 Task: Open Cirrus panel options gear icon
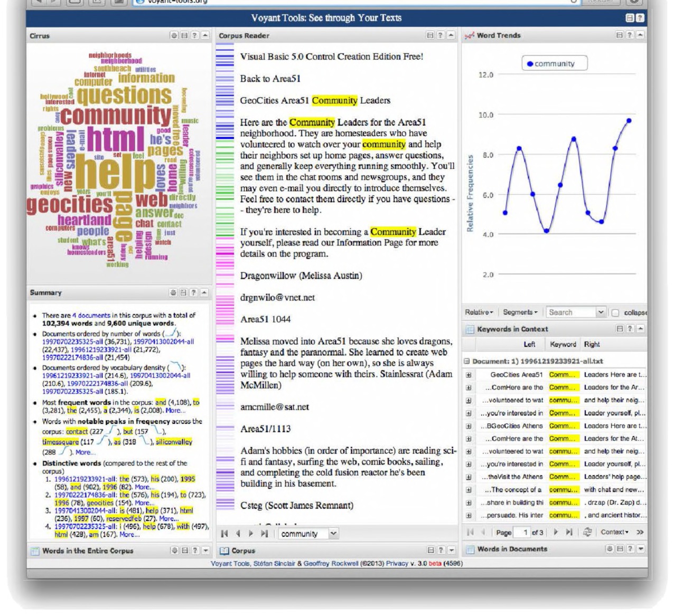[x=174, y=35]
